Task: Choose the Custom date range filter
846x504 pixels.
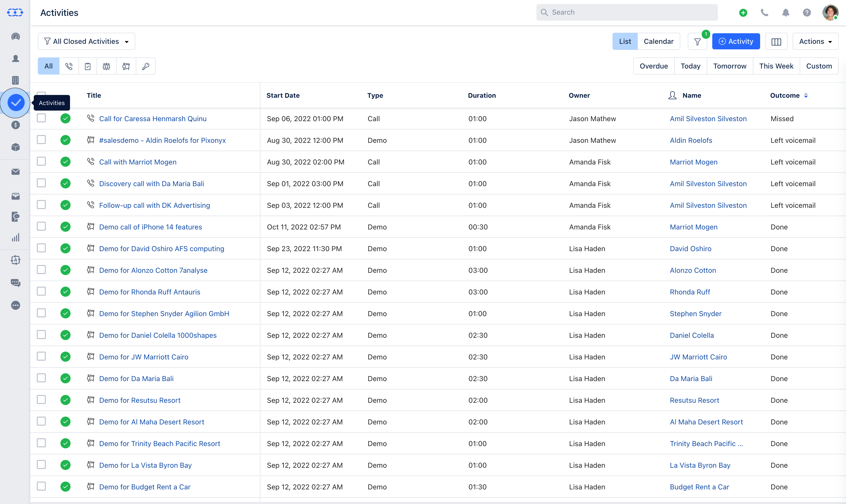Action: (819, 66)
